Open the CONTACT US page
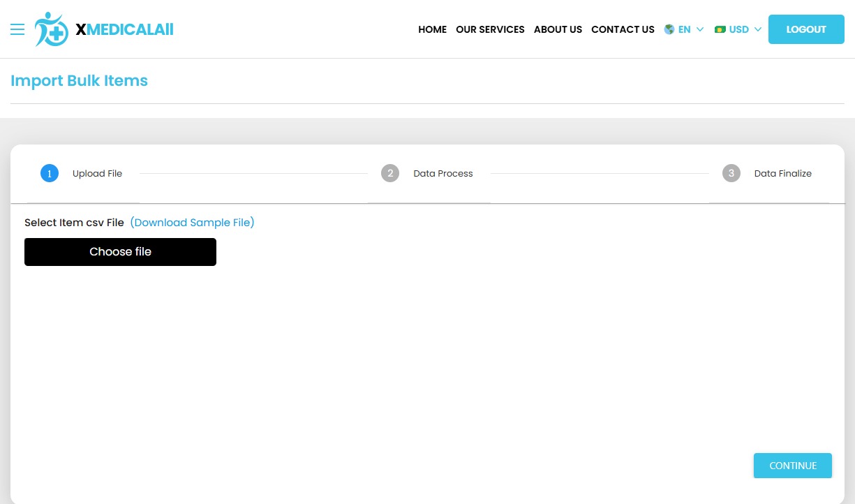Screen dimensions: 855x504 pyautogui.click(x=623, y=29)
